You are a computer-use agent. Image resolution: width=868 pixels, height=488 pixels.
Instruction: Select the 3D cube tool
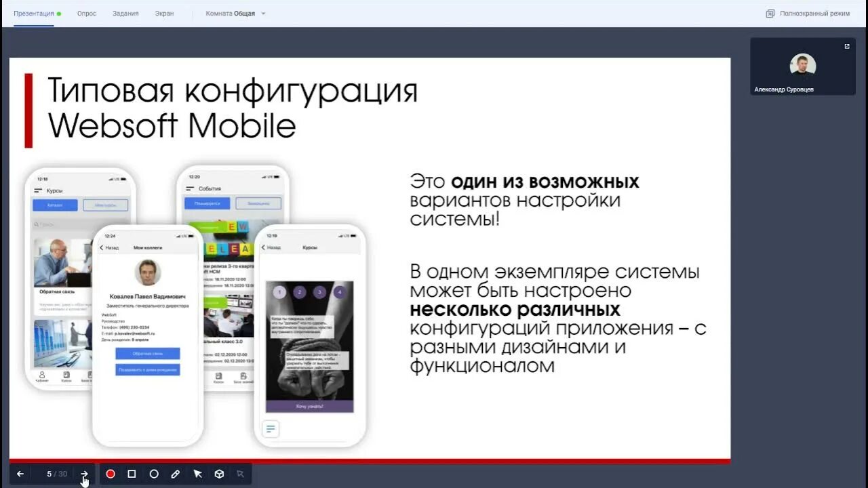tap(219, 474)
